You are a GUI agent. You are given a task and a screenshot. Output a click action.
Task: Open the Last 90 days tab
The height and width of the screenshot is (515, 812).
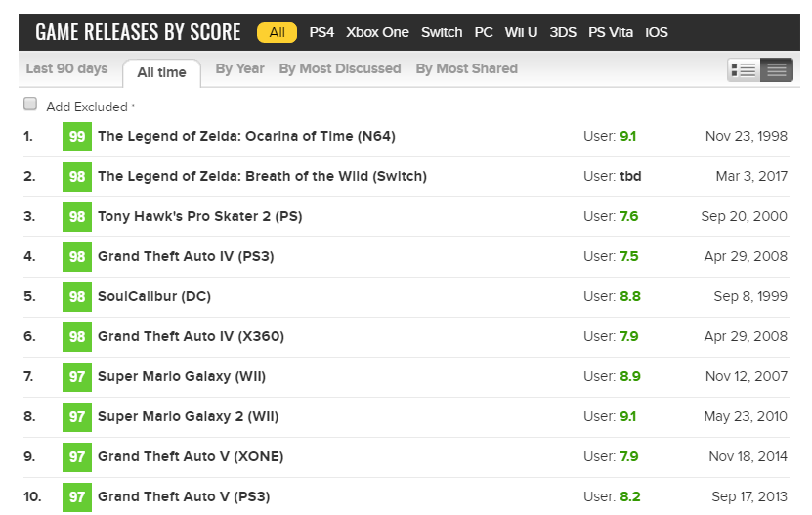click(66, 69)
